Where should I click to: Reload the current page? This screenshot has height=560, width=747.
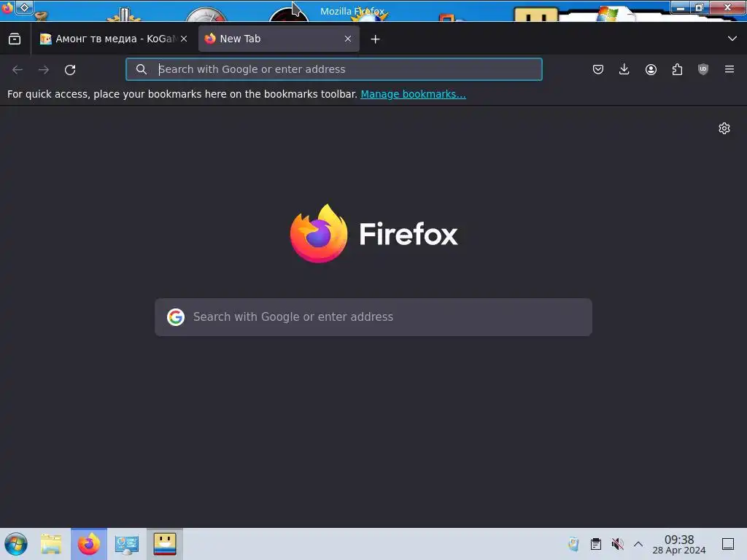(x=70, y=69)
